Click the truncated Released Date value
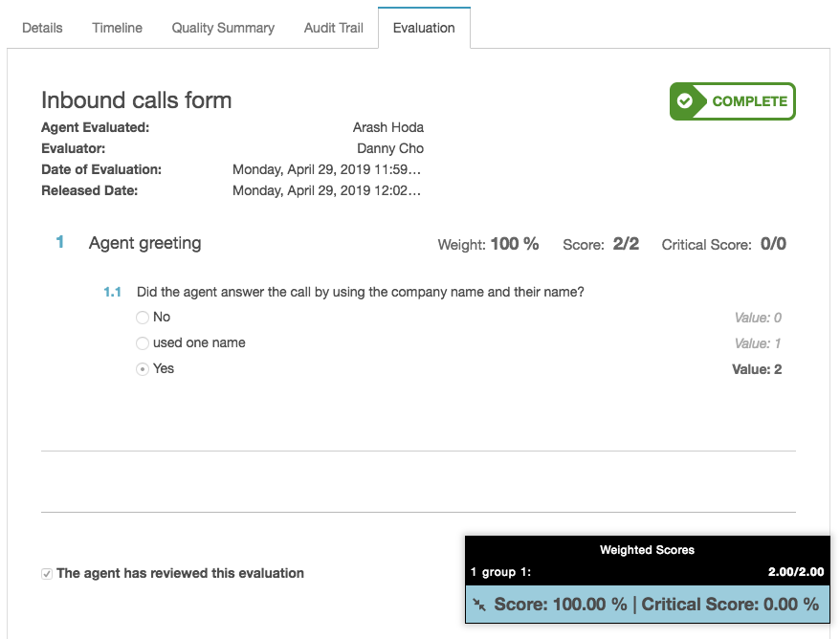 click(327, 190)
